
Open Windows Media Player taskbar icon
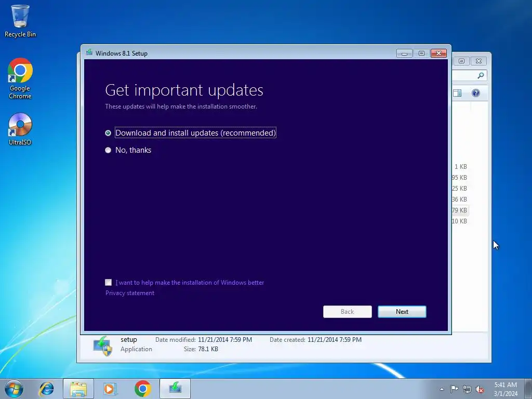tap(110, 389)
